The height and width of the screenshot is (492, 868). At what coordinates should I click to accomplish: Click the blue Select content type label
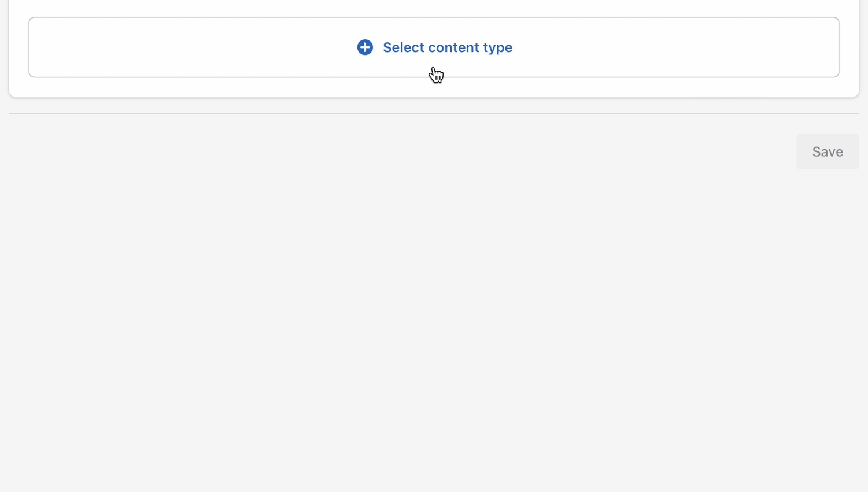pyautogui.click(x=447, y=47)
